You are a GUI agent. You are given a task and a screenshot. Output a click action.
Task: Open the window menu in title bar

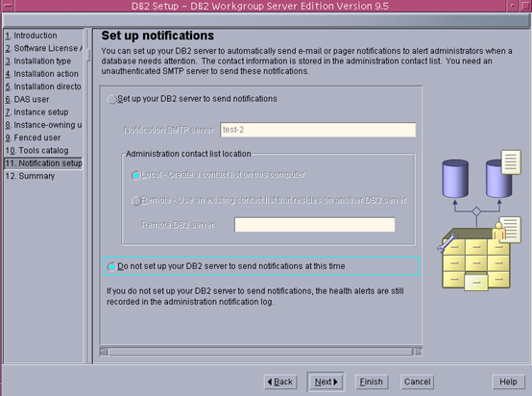(x=7, y=6)
